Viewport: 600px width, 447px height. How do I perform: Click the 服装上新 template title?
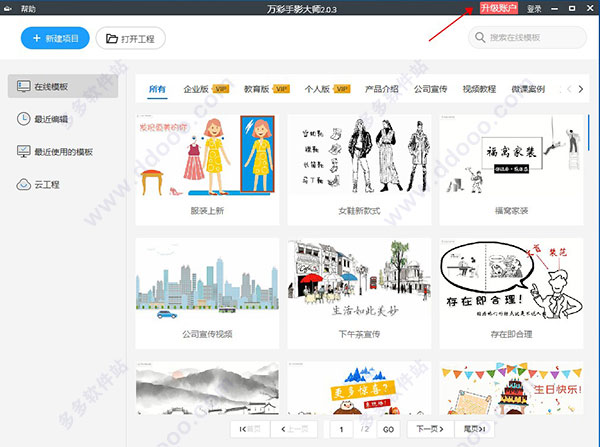207,210
